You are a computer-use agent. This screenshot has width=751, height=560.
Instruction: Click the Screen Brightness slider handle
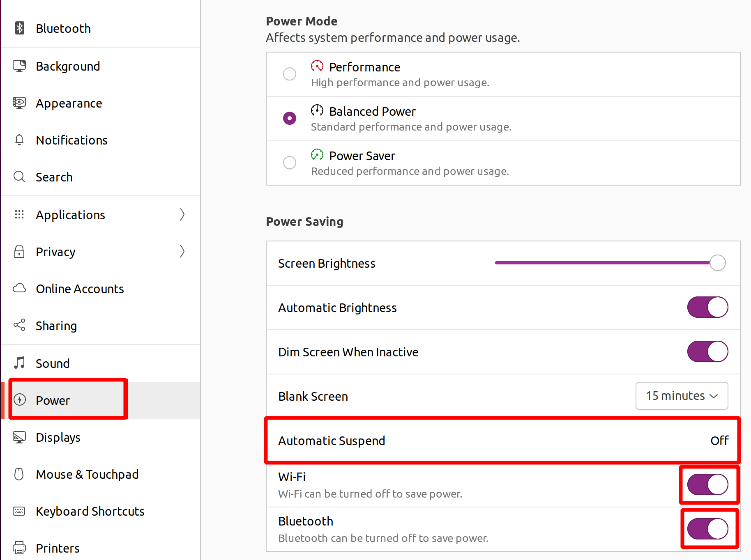pos(718,263)
